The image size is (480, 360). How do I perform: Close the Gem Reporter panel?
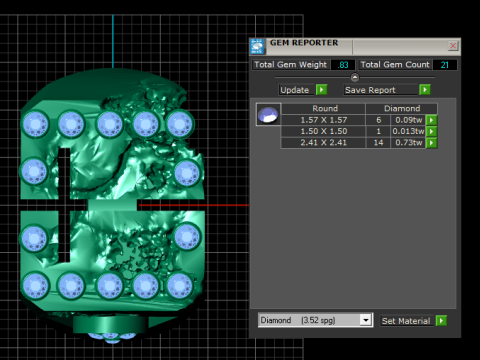453,46
